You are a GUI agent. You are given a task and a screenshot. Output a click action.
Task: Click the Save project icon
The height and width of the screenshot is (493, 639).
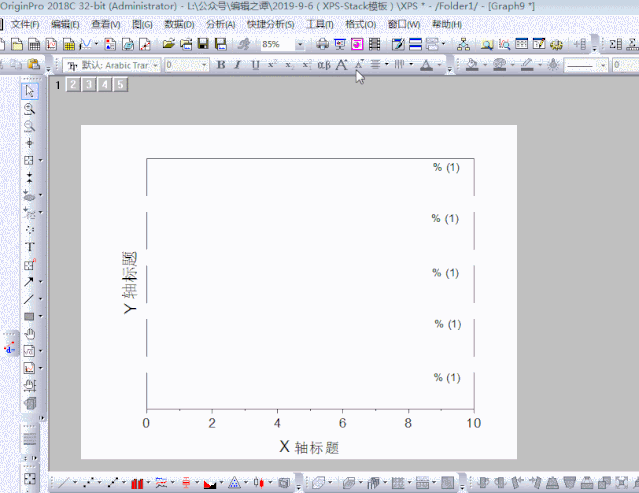(x=203, y=44)
